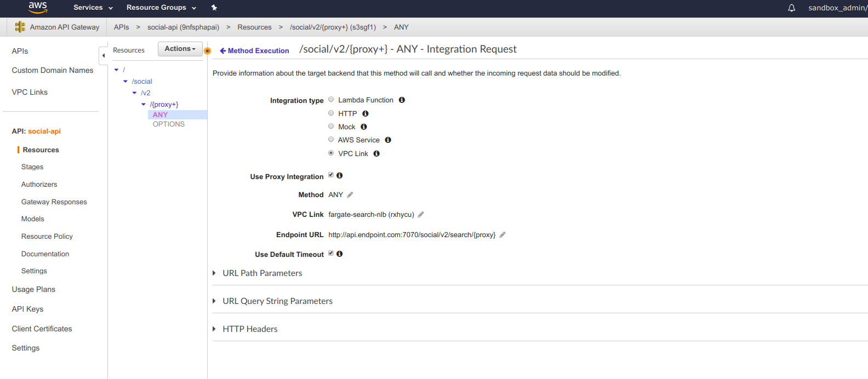The height and width of the screenshot is (379, 868).
Task: Open Documentation in the API menu
Action: point(45,254)
